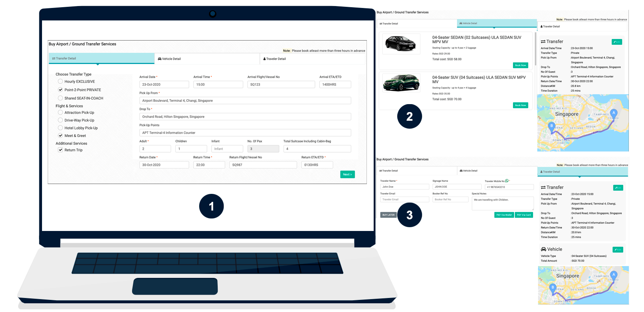Select Hourly EXCLUSIVE transfer type
Image resolution: width=644 pixels, height=312 pixels.
60,81
